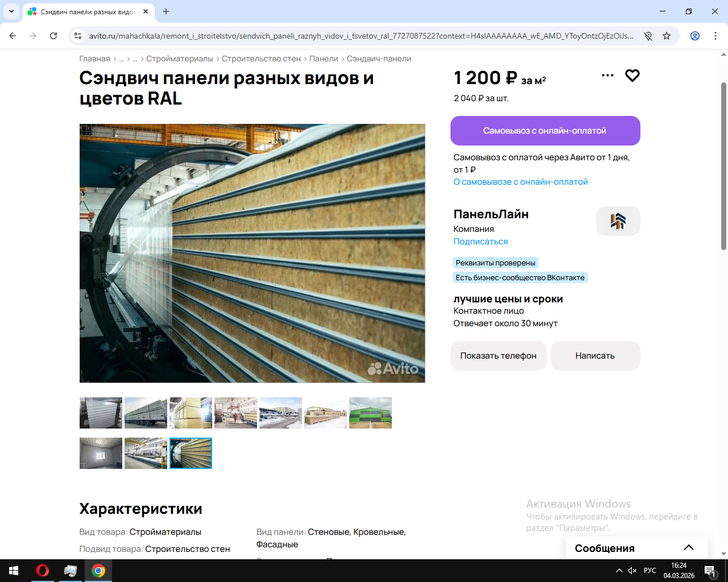
Task: Open the Сэндвич-панели breadcrumb
Action: click(379, 59)
